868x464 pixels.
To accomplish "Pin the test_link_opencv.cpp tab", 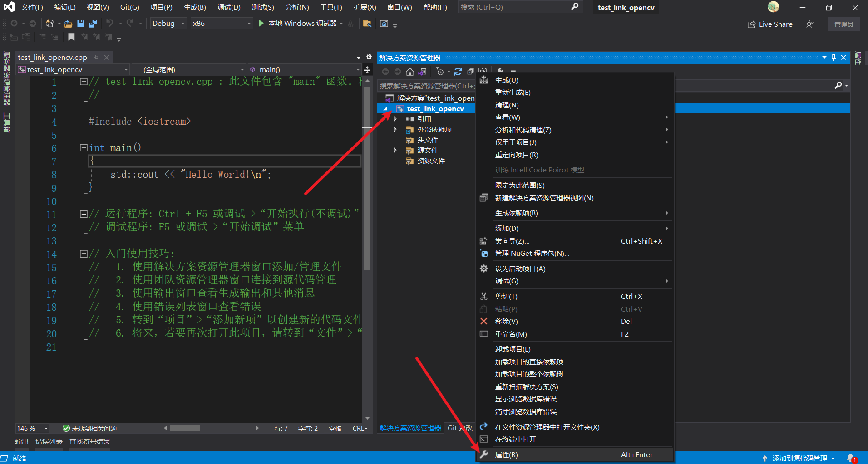I will pos(96,58).
